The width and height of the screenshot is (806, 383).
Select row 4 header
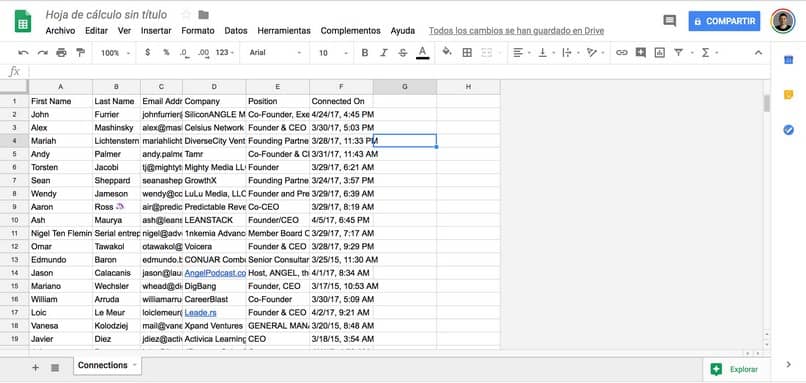point(14,141)
